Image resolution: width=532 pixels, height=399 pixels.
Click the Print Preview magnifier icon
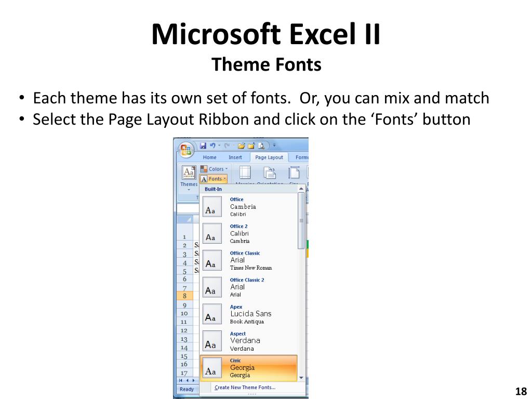(x=261, y=146)
